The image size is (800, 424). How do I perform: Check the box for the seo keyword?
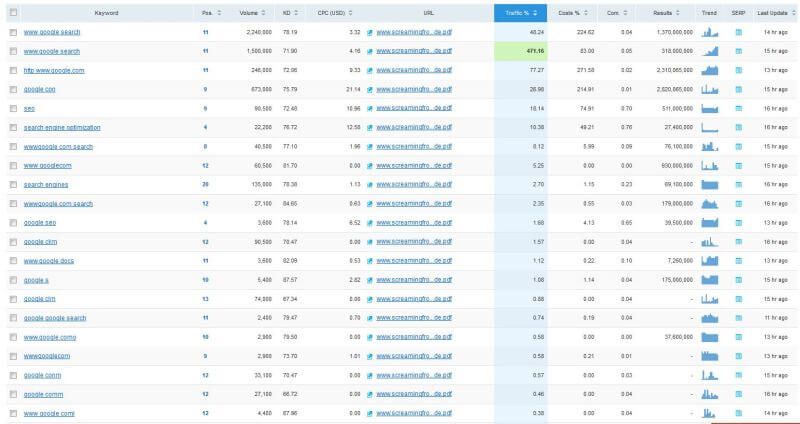(x=13, y=109)
